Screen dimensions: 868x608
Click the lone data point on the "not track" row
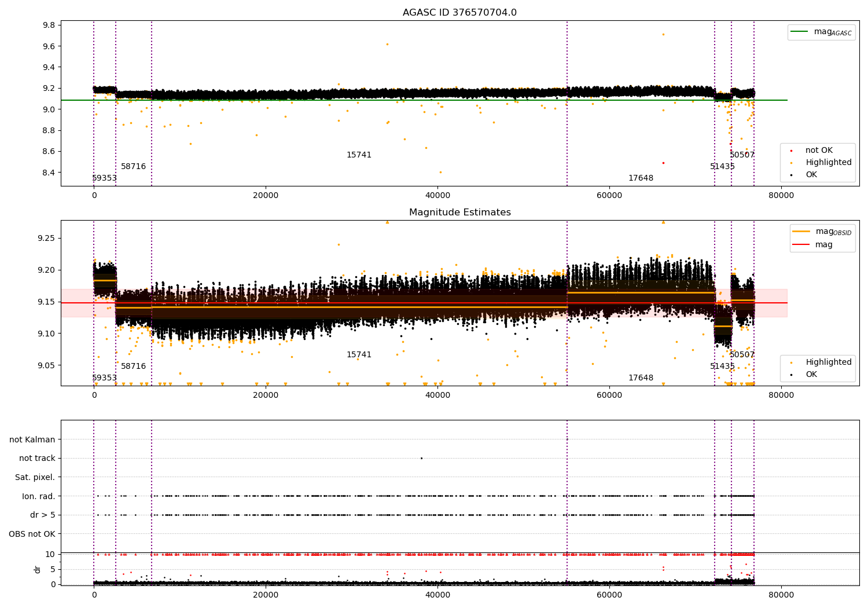point(421,458)
